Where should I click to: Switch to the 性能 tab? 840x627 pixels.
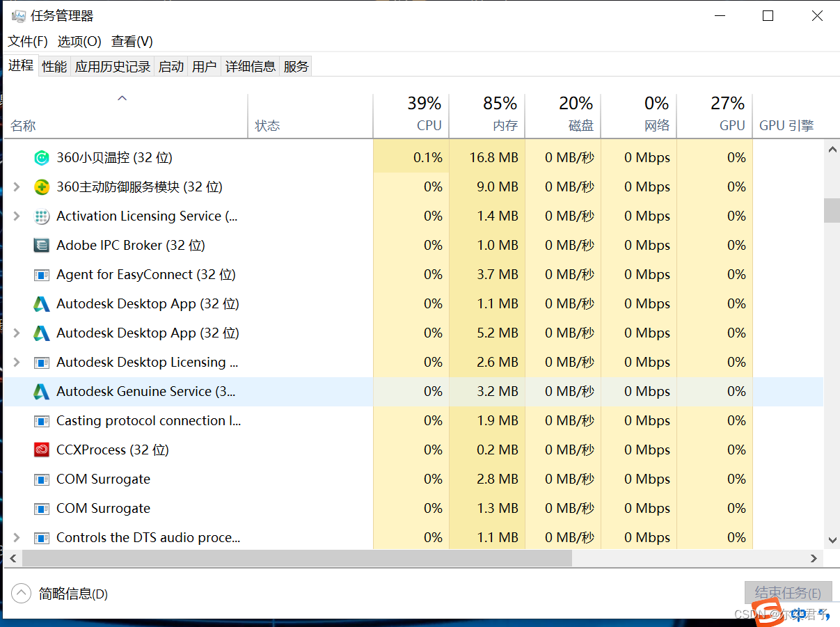pos(54,67)
